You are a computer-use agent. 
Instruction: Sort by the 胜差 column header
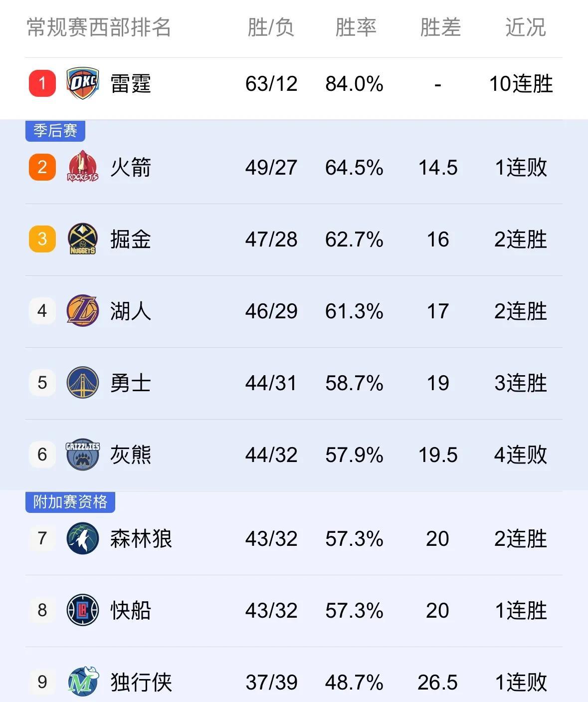pos(440,27)
